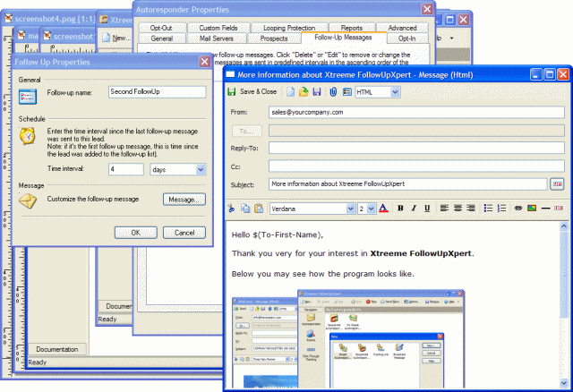Click the scissors cut icon

tap(231, 209)
